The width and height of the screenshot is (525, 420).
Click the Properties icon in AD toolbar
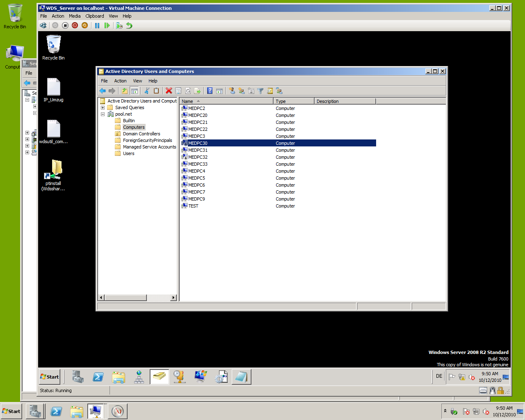[x=178, y=91]
